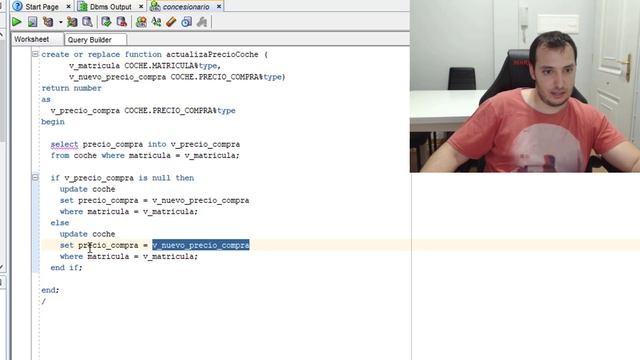640x360 pixels.
Task: Switch to the Dbms Output tab
Action: (111, 7)
